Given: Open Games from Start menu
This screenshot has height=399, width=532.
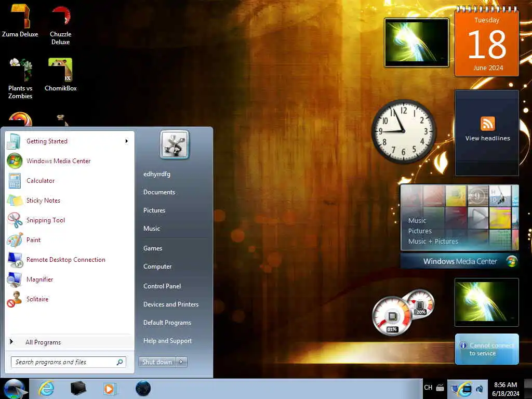Looking at the screenshot, I should click(x=153, y=248).
